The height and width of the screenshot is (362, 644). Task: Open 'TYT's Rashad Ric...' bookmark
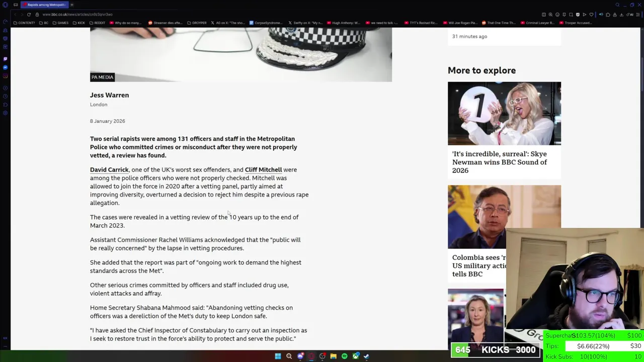[x=421, y=23]
